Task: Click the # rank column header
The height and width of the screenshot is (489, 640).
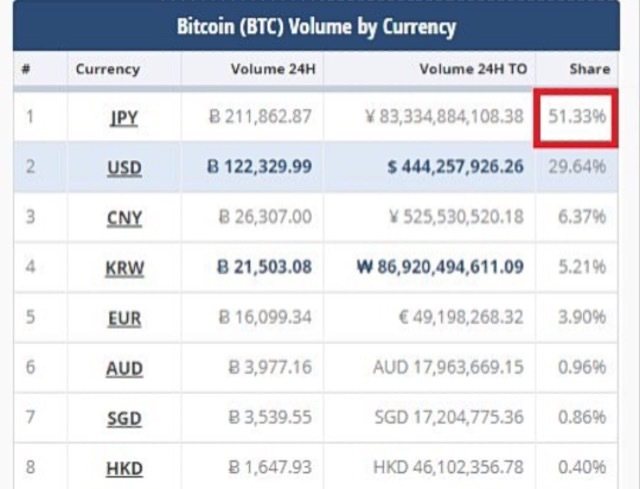Action: coord(26,70)
